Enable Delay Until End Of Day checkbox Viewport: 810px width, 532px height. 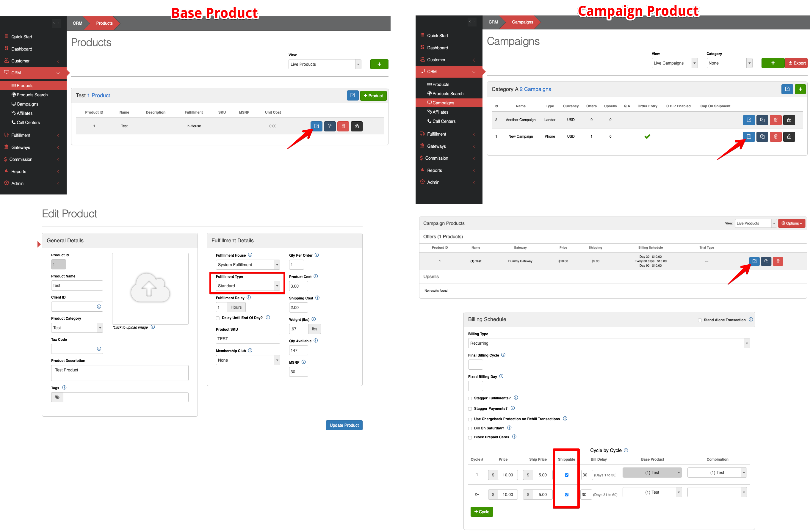tap(218, 318)
